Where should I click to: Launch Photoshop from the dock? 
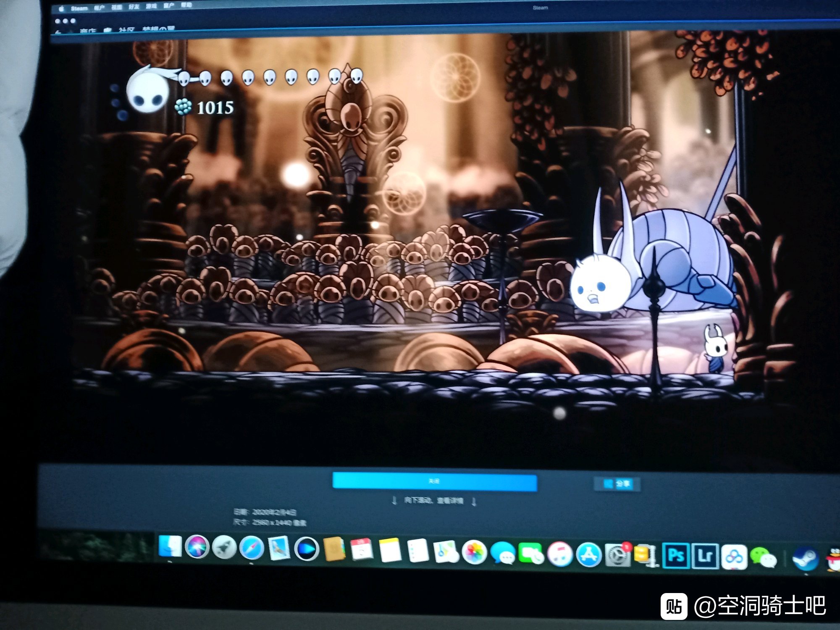(675, 556)
